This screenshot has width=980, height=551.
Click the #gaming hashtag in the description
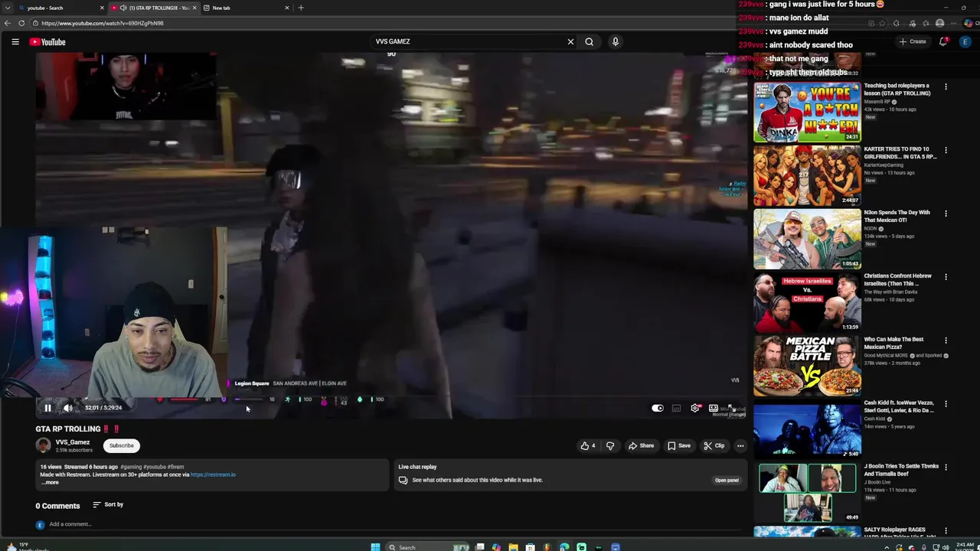132,467
